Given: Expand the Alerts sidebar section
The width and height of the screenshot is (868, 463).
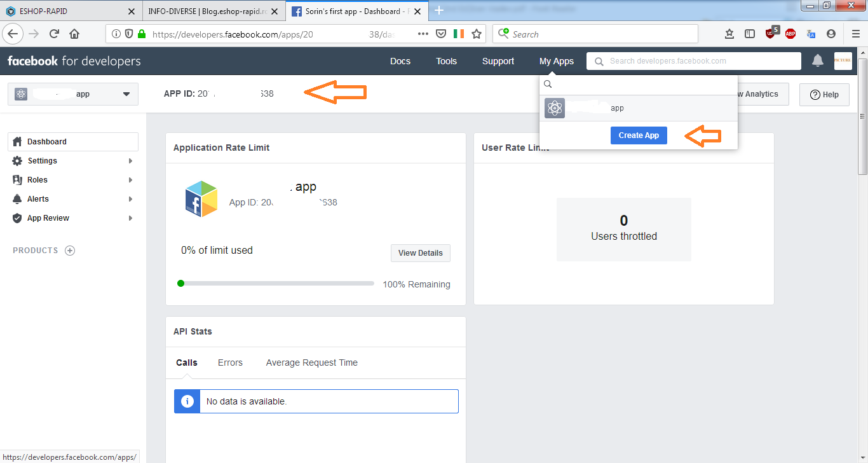Looking at the screenshot, I should tap(73, 199).
